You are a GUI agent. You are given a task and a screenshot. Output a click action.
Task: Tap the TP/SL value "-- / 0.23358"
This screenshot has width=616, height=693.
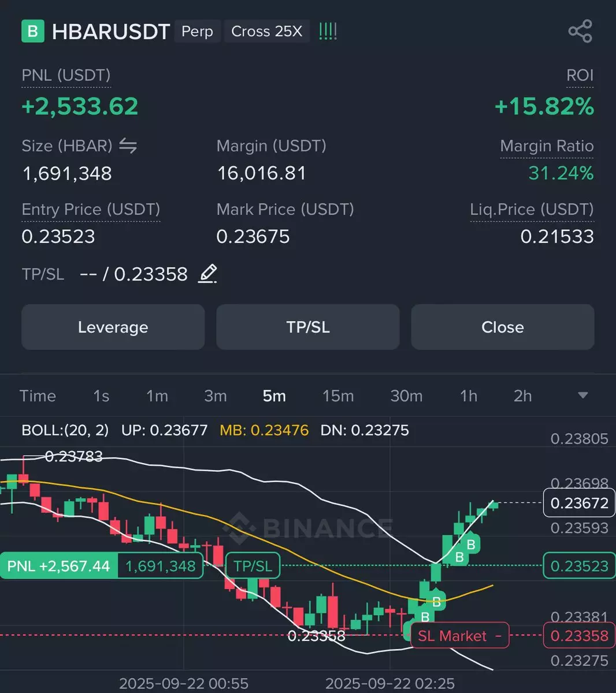[x=133, y=274]
